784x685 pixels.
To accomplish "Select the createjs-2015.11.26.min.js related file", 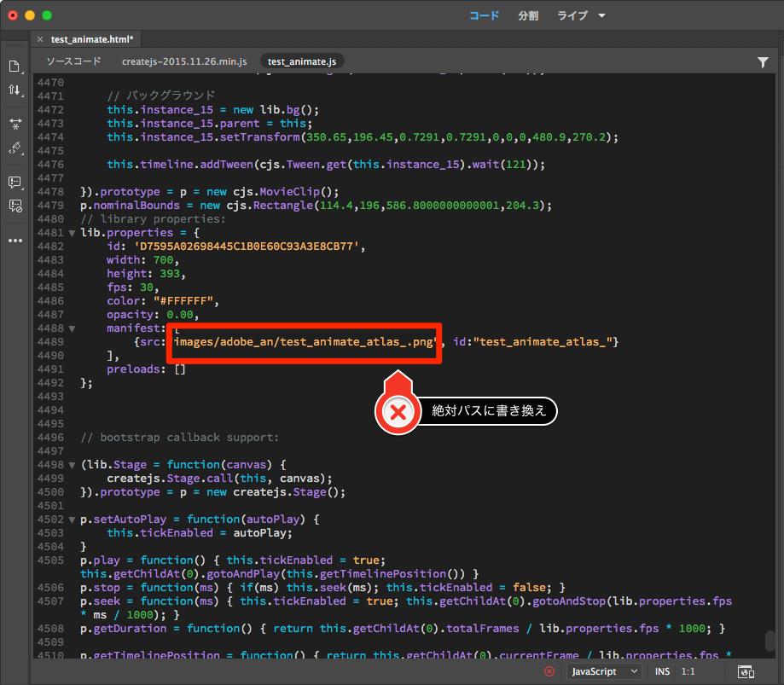I will [x=184, y=61].
